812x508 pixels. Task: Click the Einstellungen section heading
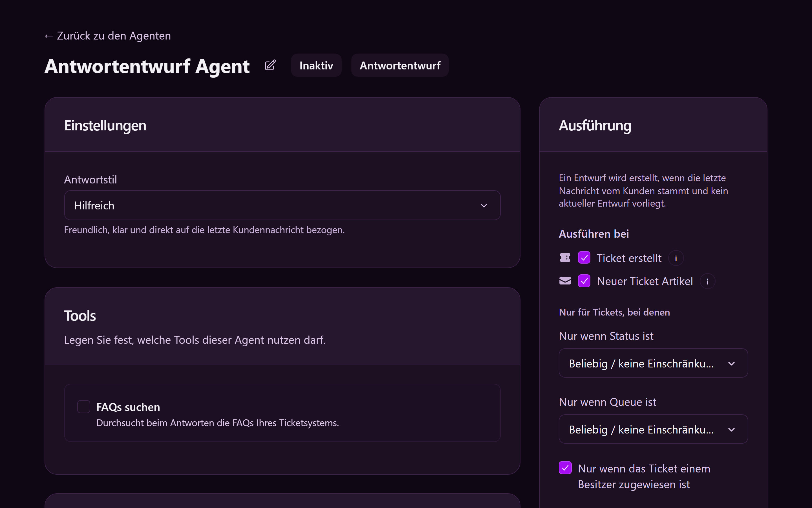tap(105, 125)
